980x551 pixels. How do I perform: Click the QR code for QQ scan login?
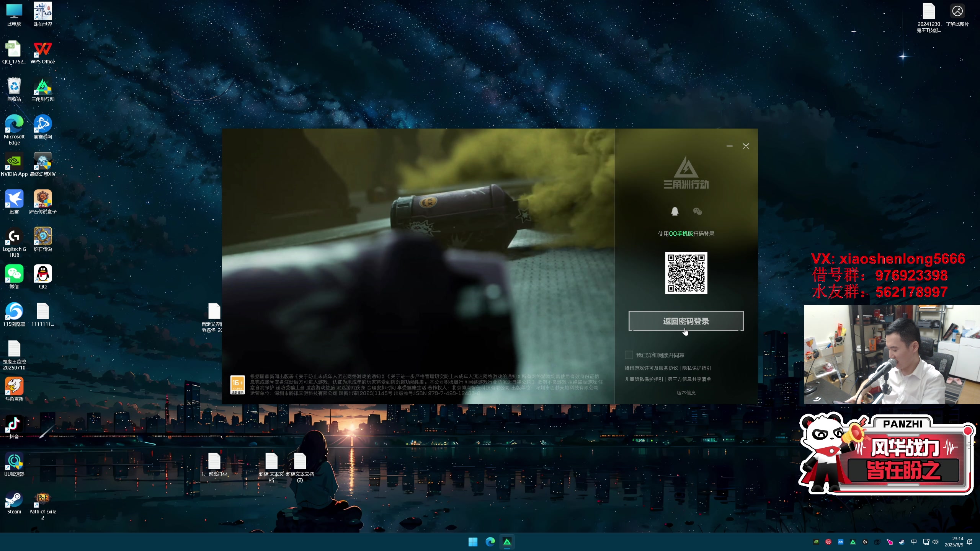tap(686, 273)
